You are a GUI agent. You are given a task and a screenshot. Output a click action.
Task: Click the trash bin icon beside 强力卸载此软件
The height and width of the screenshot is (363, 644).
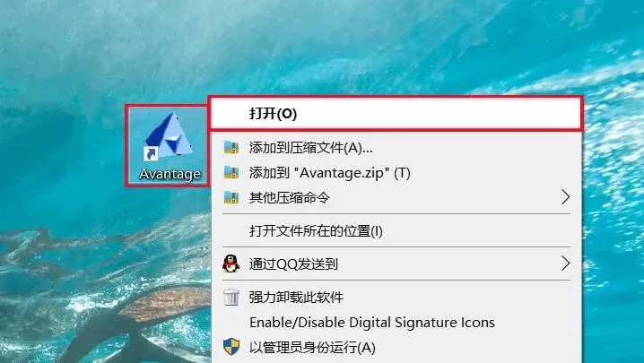(x=231, y=297)
